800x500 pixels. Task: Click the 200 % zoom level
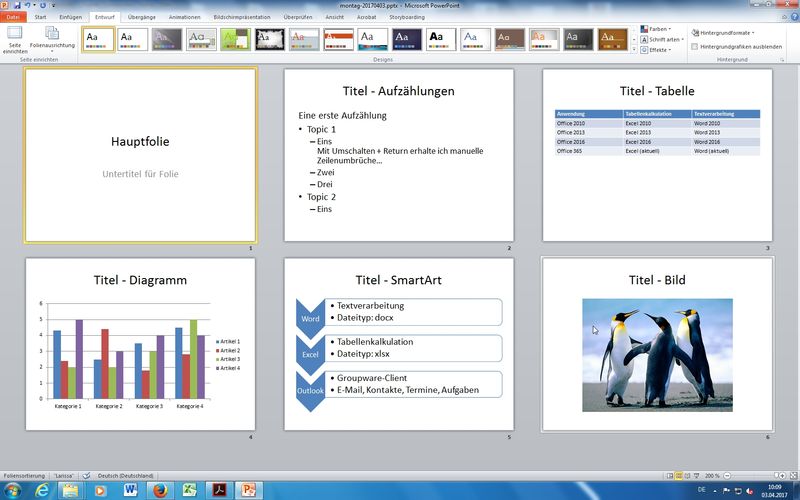tap(712, 476)
